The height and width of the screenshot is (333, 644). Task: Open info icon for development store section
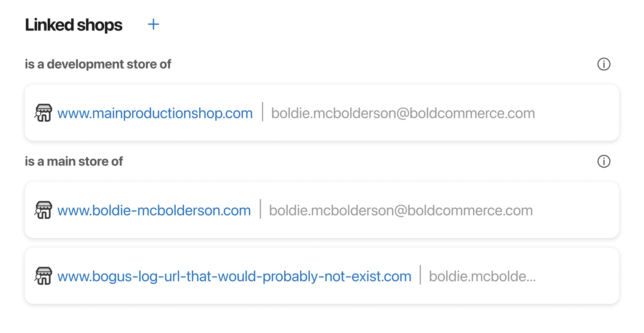click(604, 64)
